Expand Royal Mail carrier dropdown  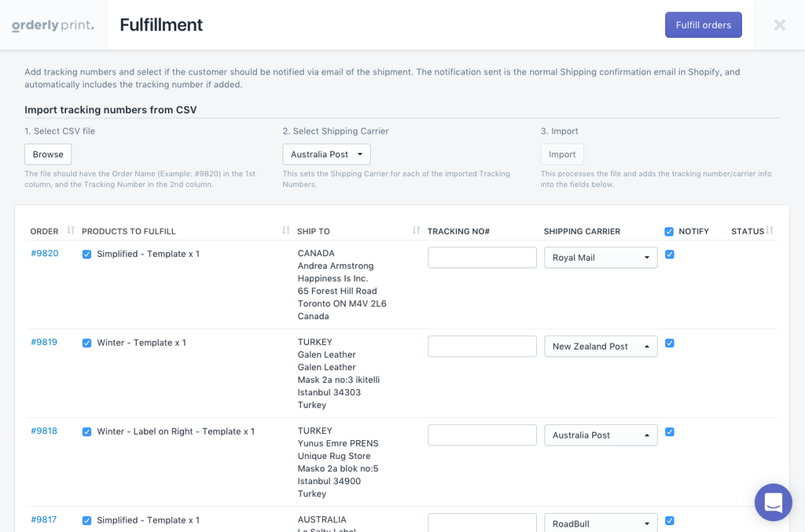pos(601,258)
